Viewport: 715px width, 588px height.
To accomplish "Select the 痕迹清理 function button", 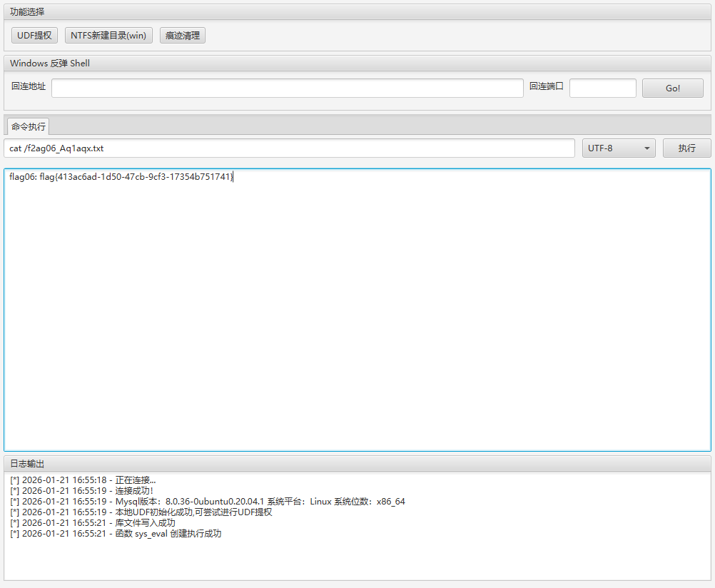I will (182, 36).
